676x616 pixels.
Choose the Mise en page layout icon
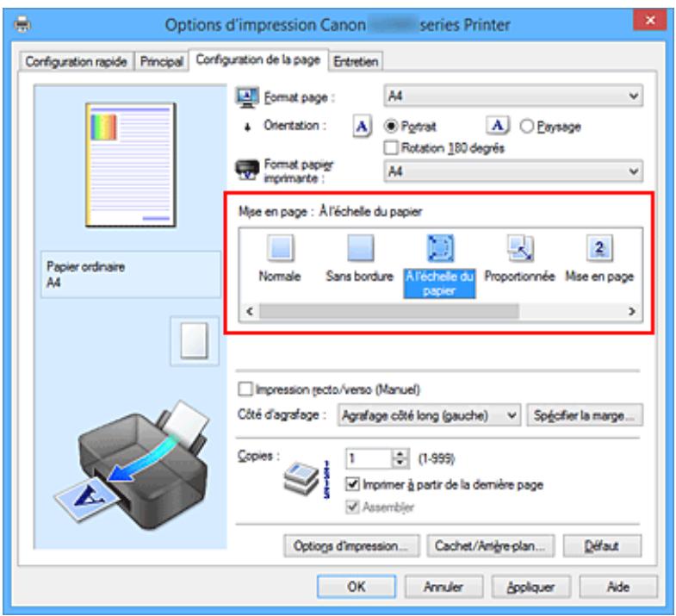[599, 248]
